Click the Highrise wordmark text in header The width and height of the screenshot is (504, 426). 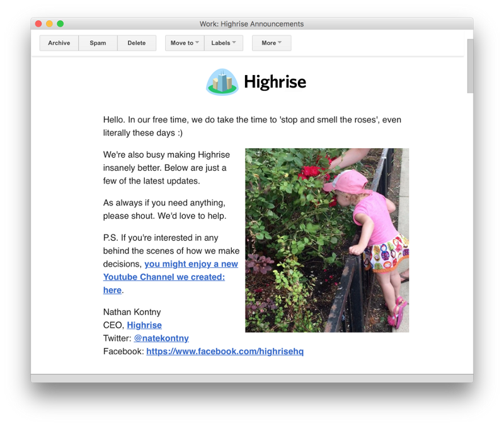point(275,82)
